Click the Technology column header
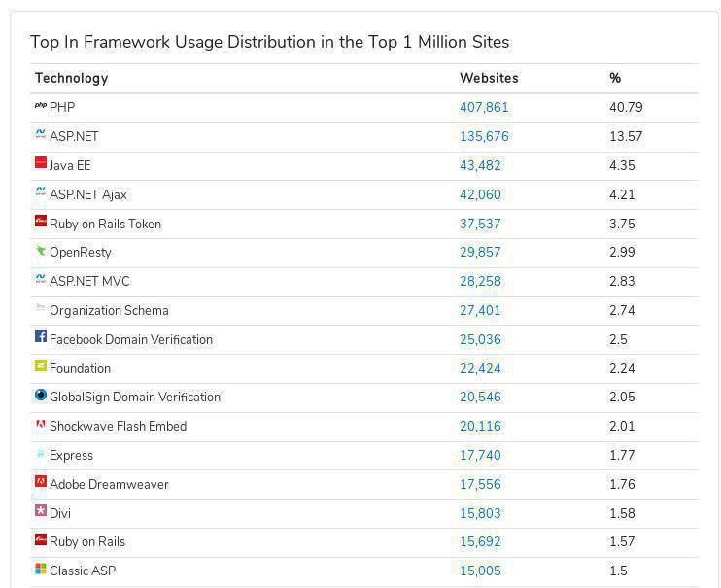721x588 pixels. (72, 78)
